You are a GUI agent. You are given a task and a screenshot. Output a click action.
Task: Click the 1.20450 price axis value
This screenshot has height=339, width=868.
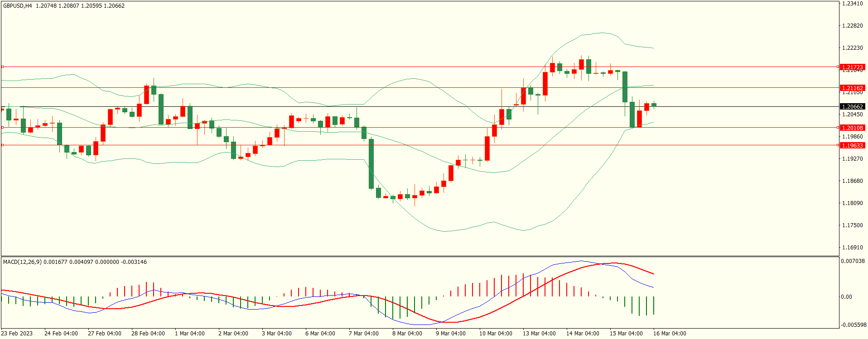(x=852, y=115)
